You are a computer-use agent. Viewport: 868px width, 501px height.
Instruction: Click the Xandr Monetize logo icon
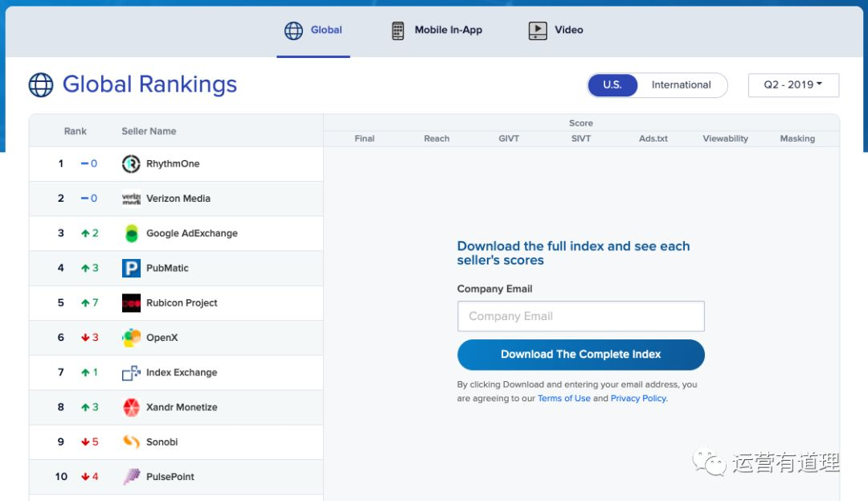click(131, 408)
